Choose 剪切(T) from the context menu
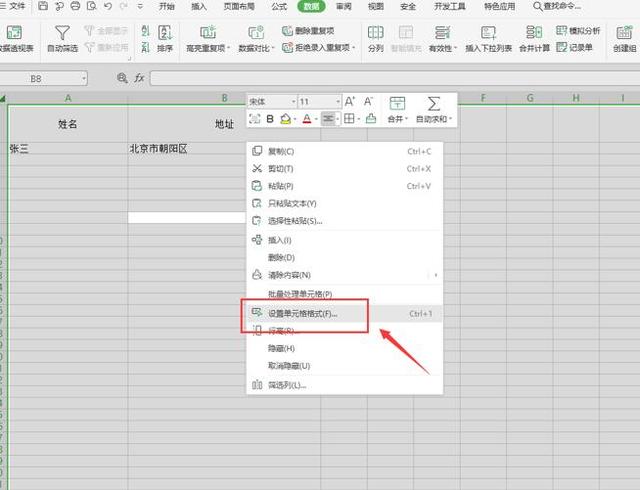This screenshot has width=640, height=490. 345,169
